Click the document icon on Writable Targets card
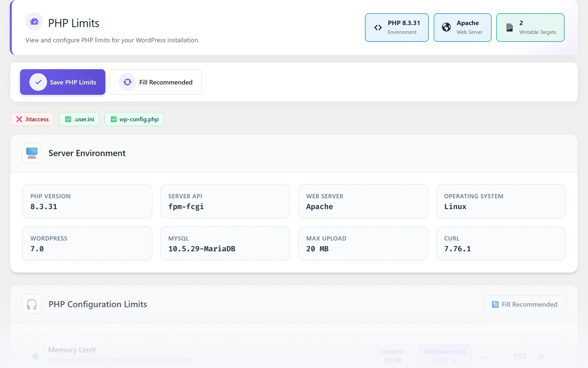Image resolution: width=588 pixels, height=368 pixels. (x=509, y=28)
